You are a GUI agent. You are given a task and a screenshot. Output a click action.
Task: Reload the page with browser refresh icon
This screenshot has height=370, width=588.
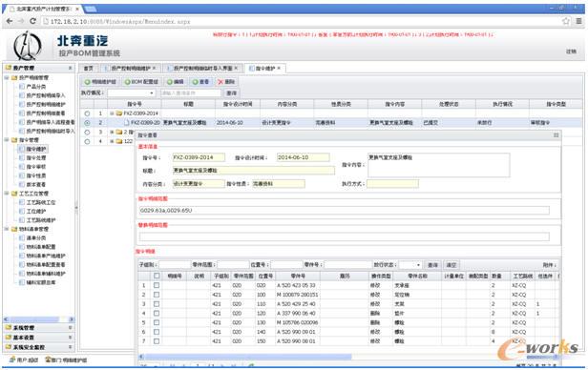(x=32, y=21)
